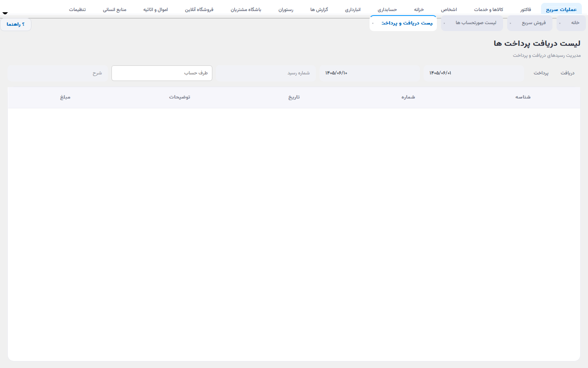This screenshot has height=368, width=588.
Task: Open the خزانه menu
Action: click(419, 9)
